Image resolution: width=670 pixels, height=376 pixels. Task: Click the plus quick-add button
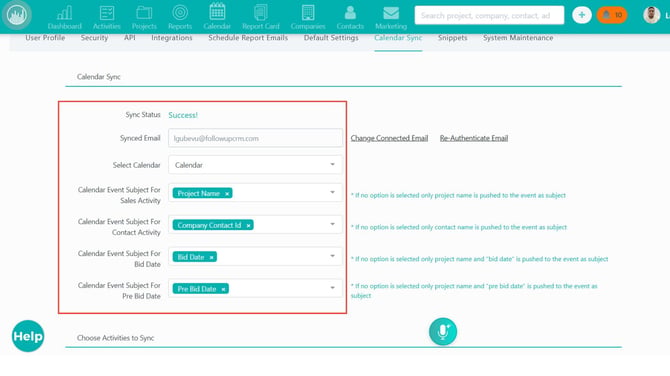point(582,15)
